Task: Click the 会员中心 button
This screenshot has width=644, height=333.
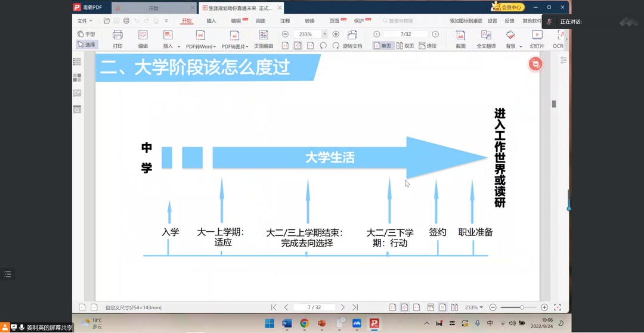Action: [507, 7]
